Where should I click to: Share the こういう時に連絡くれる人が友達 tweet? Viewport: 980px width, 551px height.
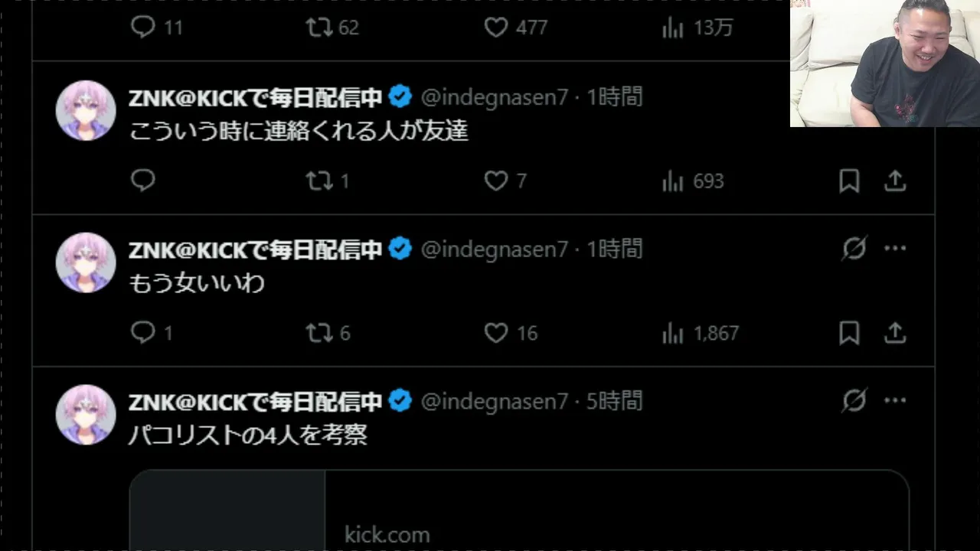[x=895, y=181]
